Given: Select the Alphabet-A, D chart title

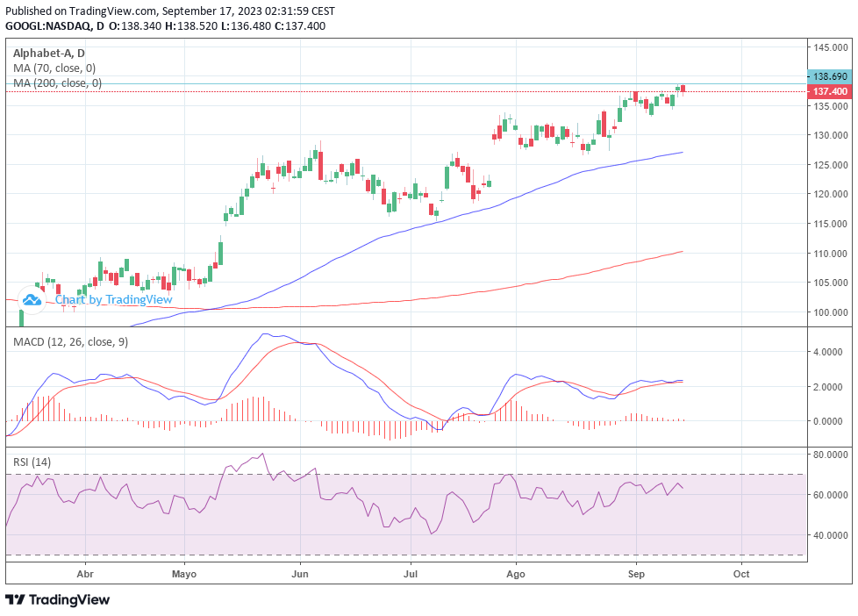Looking at the screenshot, I should [x=49, y=54].
